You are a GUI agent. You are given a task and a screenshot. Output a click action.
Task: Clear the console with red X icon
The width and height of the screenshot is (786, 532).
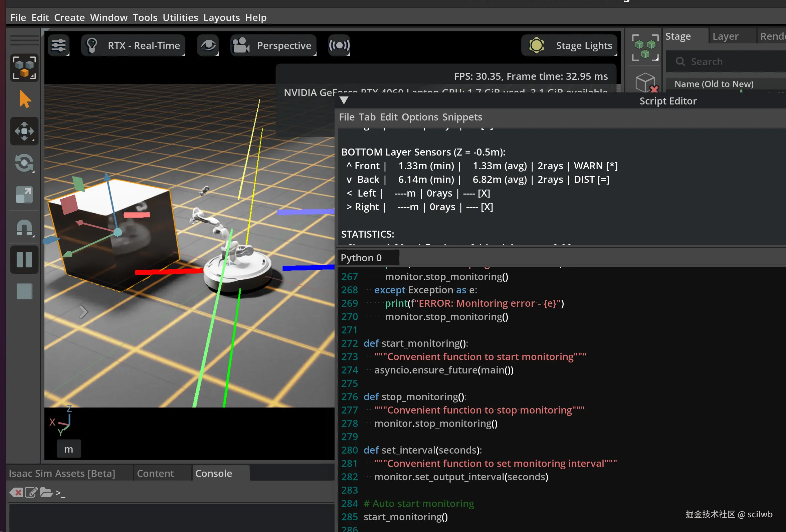[x=16, y=493]
